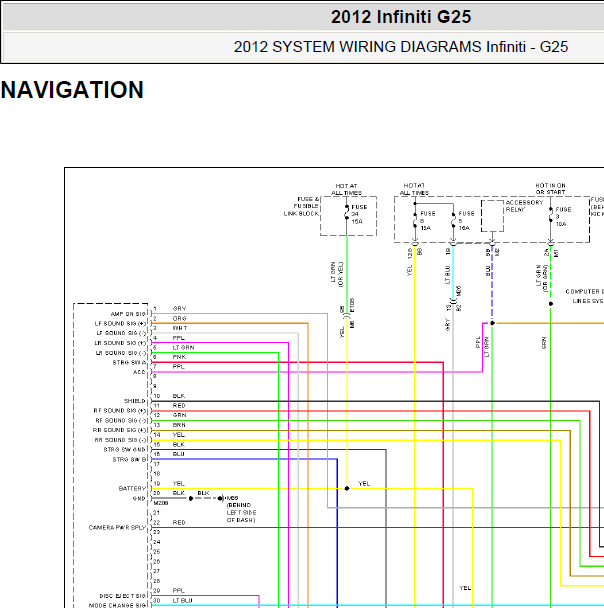The image size is (604, 608).
Task: Click the 'STRG SW A' label
Action: coord(129,363)
